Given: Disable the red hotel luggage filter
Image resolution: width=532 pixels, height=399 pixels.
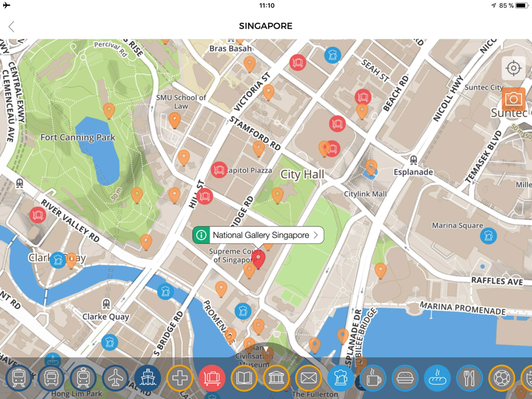Looking at the screenshot, I should point(212,378).
